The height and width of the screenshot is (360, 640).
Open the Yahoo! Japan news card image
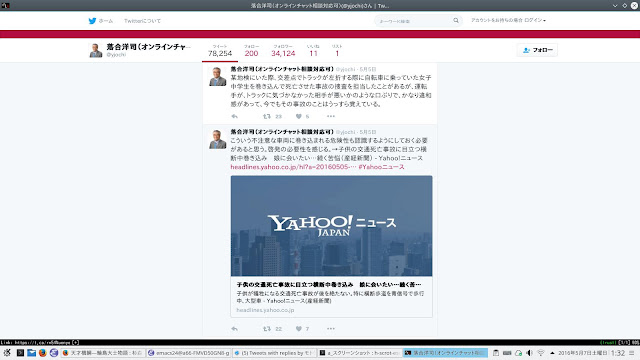tap(331, 226)
